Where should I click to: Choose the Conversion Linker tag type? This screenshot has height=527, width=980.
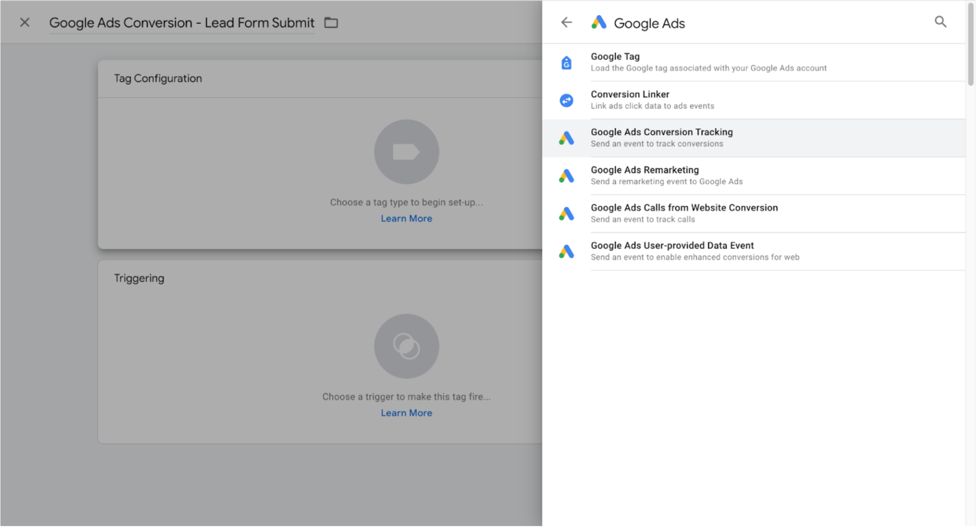point(652,100)
